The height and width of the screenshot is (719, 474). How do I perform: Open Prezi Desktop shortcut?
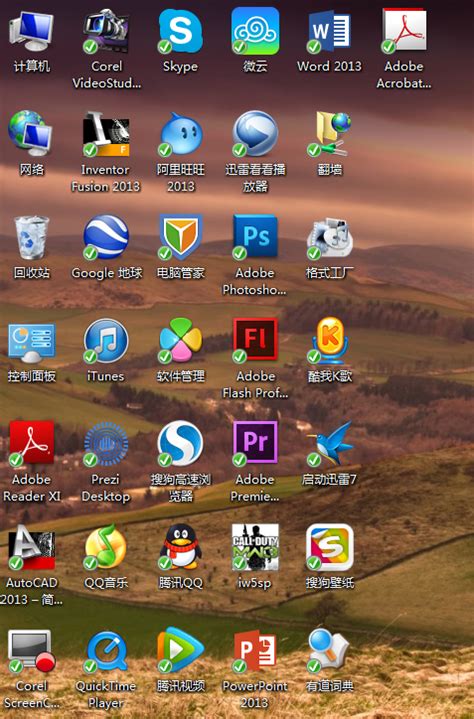coord(106,444)
